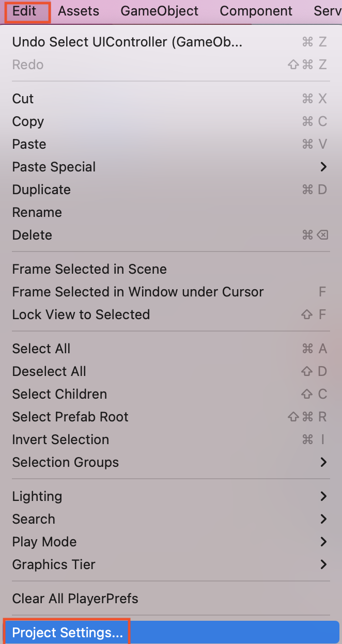The width and height of the screenshot is (342, 644).
Task: Choose Paste in the Edit menu
Action: [29, 144]
